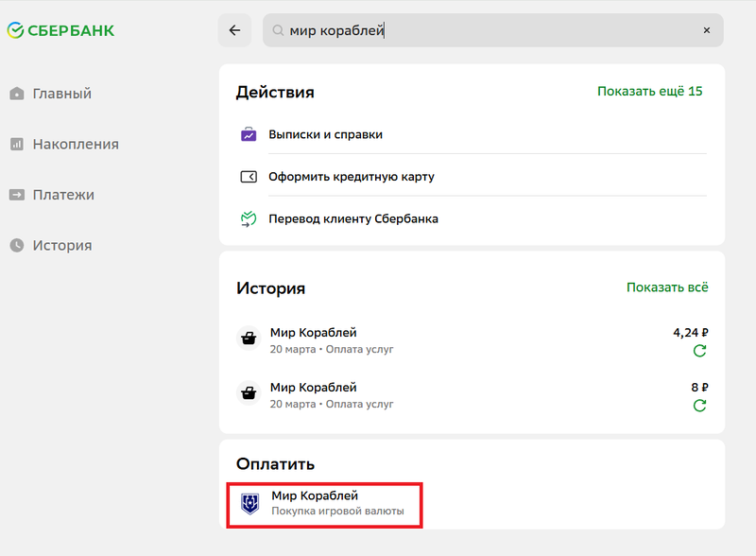Open the Накопления section
The image size is (756, 556).
point(64,144)
